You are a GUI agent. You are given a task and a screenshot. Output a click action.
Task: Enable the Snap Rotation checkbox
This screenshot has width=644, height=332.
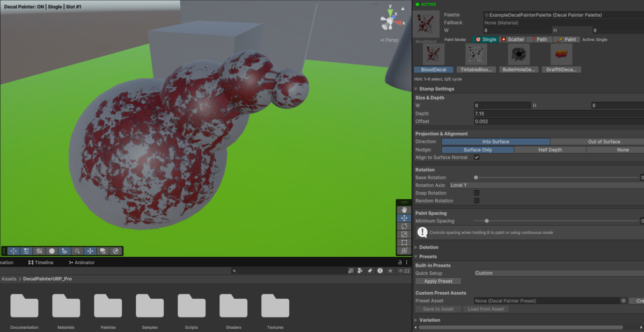tap(477, 193)
